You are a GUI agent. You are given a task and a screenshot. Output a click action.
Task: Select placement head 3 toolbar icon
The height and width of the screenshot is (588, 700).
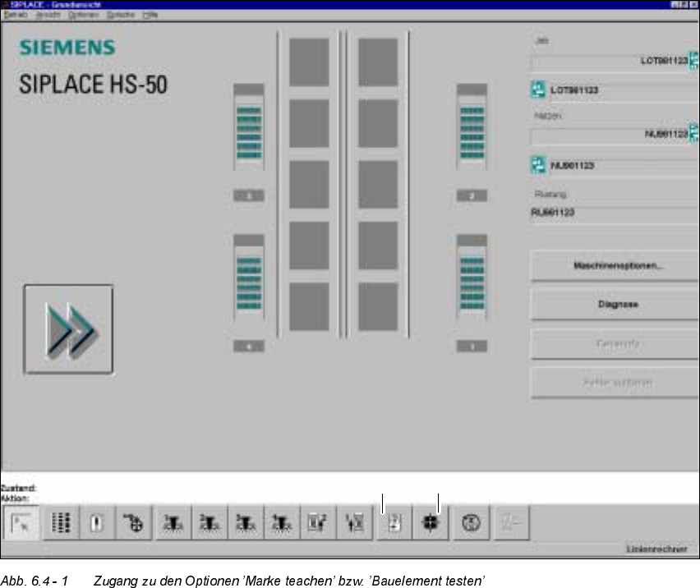coord(246,522)
